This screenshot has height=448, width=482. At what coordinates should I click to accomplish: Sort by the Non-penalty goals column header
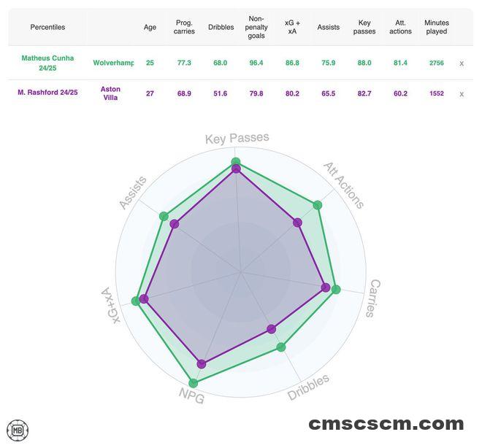tap(256, 27)
